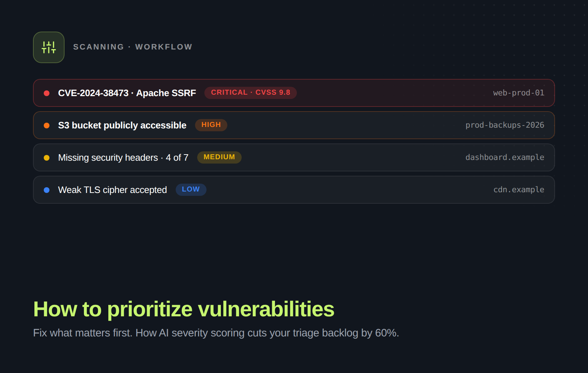
Task: Select the yellow dot beside missing security headers
Action: click(47, 157)
